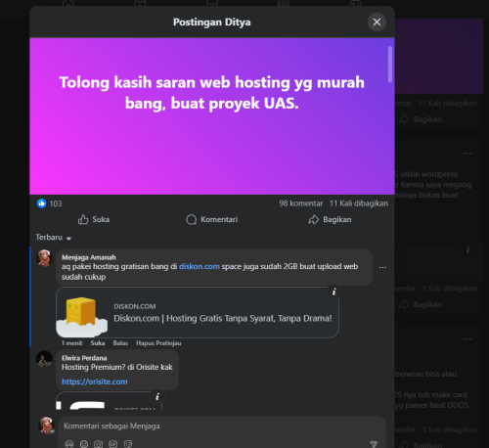
Task: Click the blue like reaction icon beside 103
Action: click(41, 203)
